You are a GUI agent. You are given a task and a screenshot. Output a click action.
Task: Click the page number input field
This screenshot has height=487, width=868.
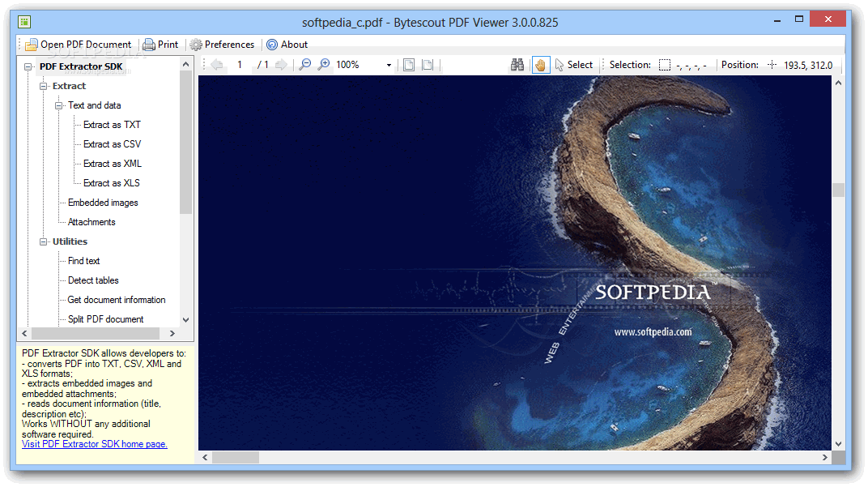(240, 65)
